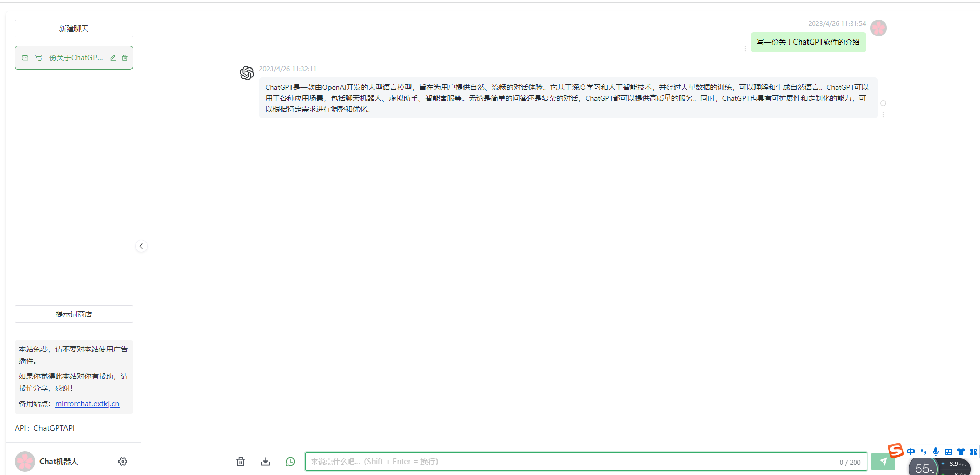Image resolution: width=980 pixels, height=475 pixels.
Task: Open the mirrorchat.extkj.cn backup site link
Action: click(x=87, y=404)
